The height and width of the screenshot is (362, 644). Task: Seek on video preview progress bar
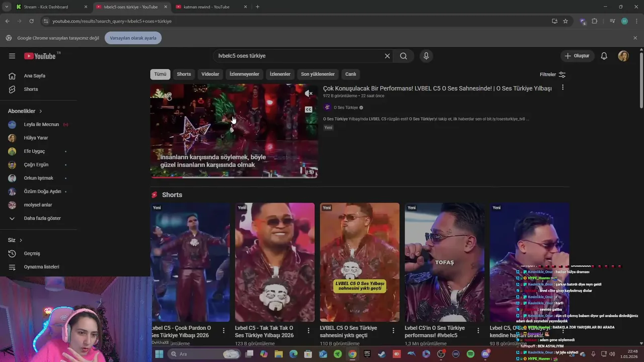[x=234, y=177]
